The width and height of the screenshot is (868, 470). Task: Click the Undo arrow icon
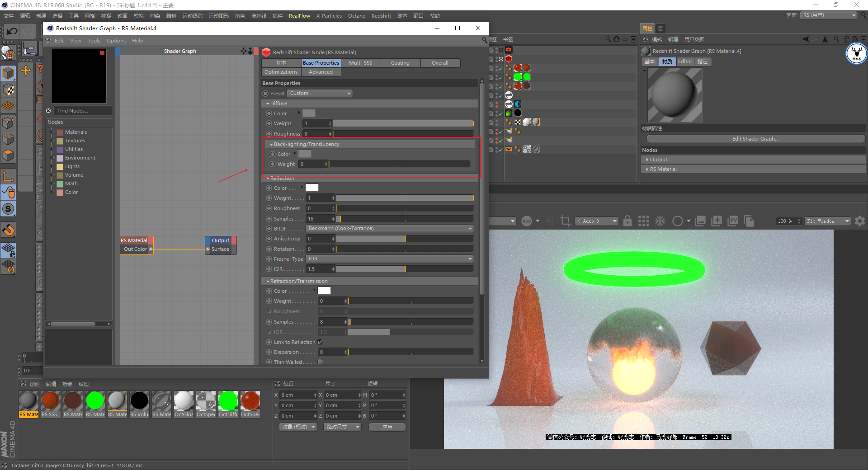(12, 31)
